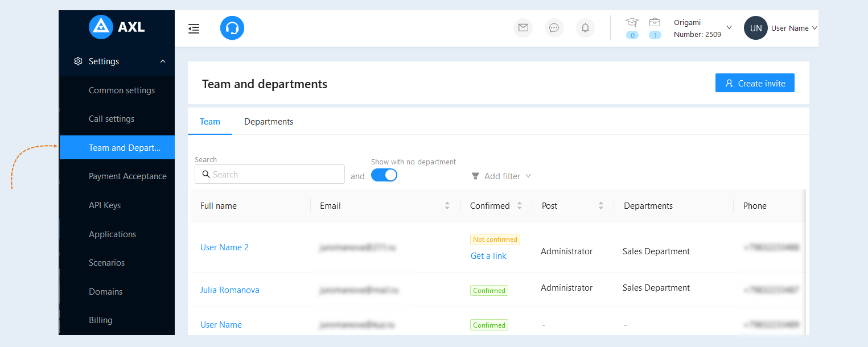Open User Name 2 profile link
868x347 pixels.
coord(224,247)
